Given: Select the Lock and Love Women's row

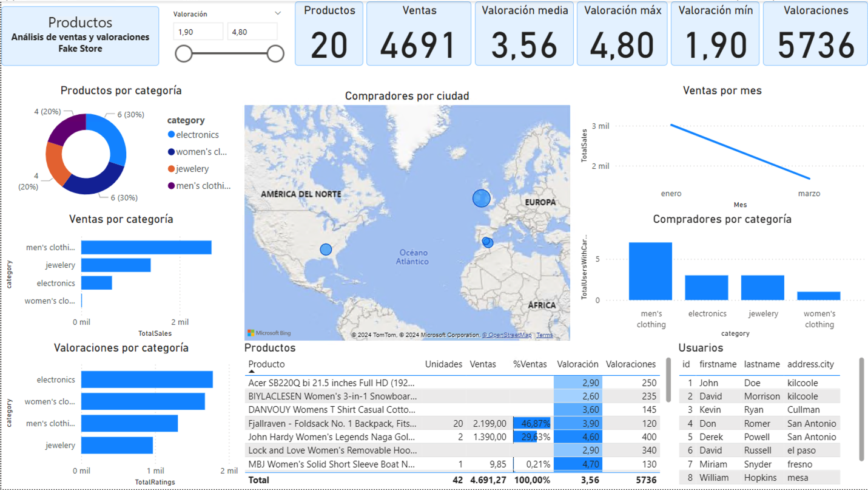Looking at the screenshot, I should [453, 450].
